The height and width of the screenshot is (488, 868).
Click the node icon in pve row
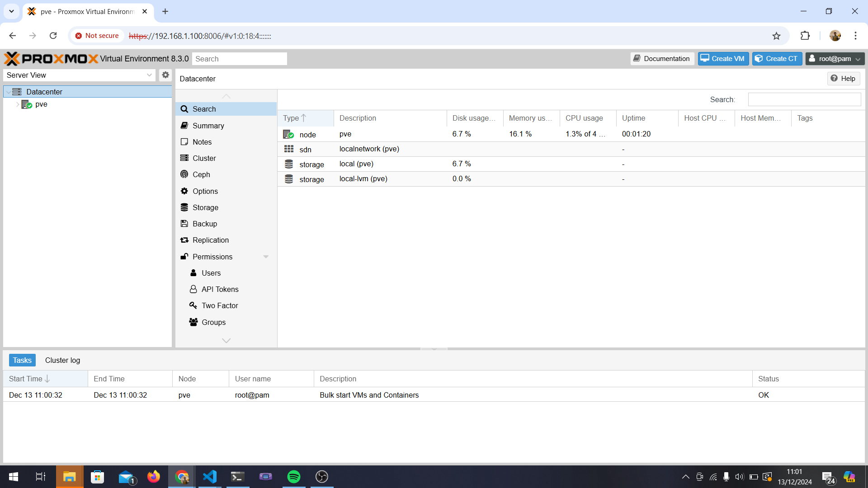288,134
